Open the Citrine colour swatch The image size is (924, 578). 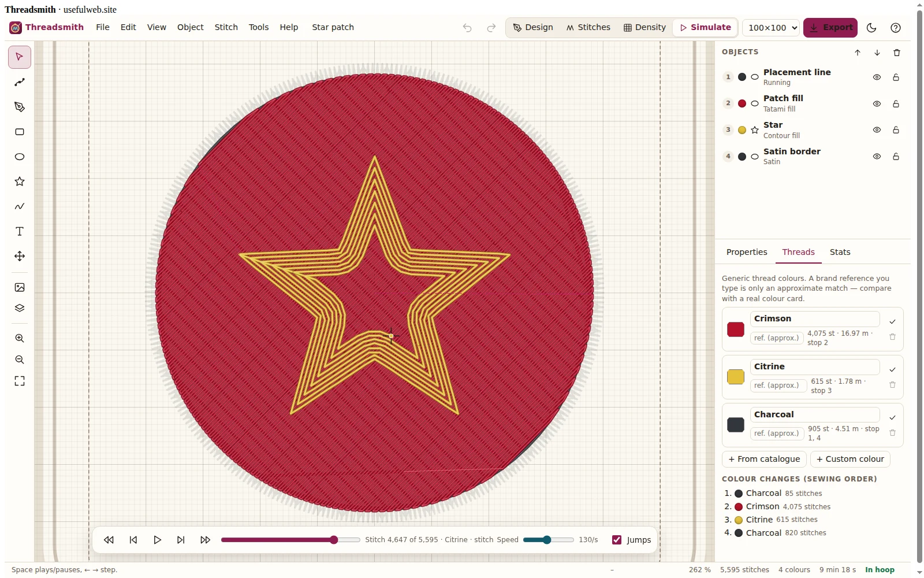click(x=736, y=377)
